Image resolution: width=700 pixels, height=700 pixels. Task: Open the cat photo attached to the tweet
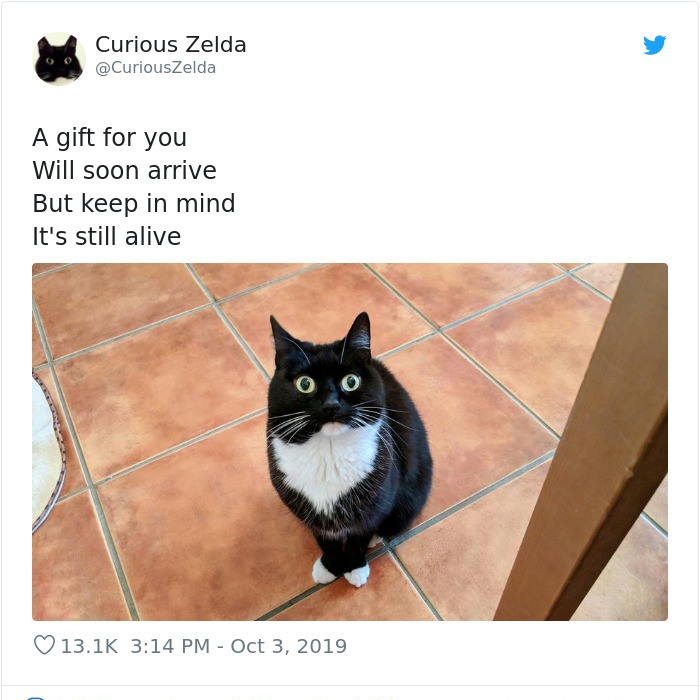pos(350,442)
